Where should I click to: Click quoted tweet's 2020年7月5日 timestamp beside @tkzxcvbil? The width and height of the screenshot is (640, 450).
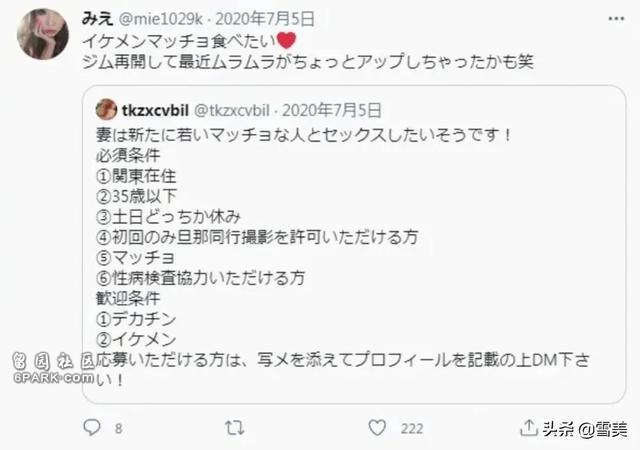coord(332,110)
